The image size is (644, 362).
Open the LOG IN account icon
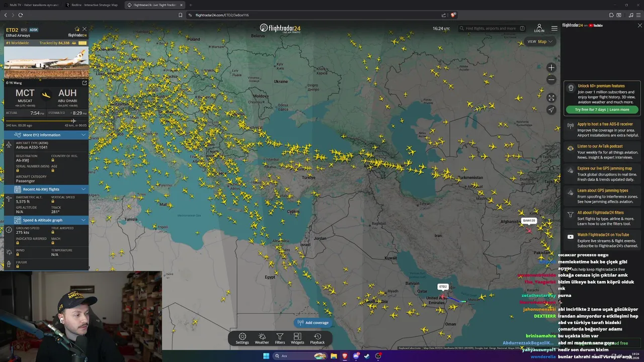point(539,28)
